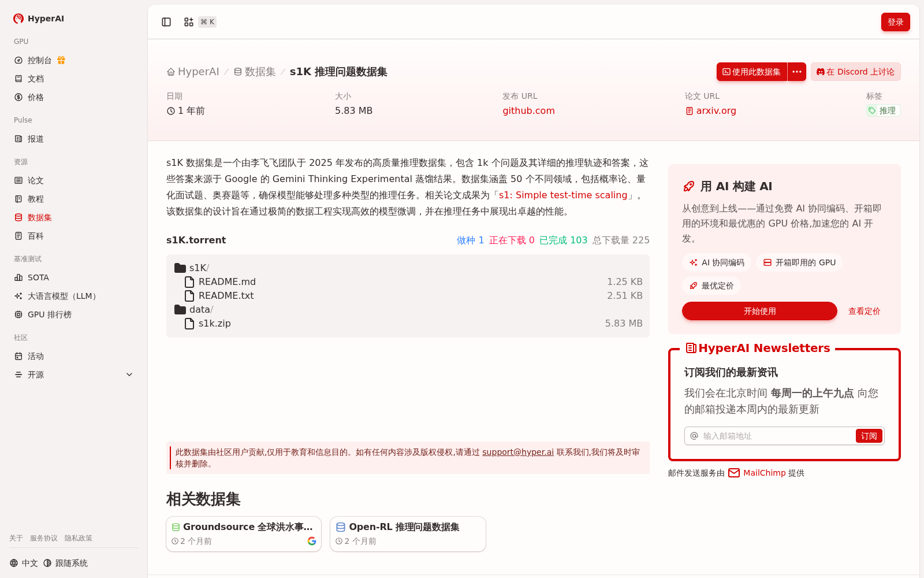924x578 pixels.
Task: Click the support@hyper.ai email link
Action: (x=518, y=452)
